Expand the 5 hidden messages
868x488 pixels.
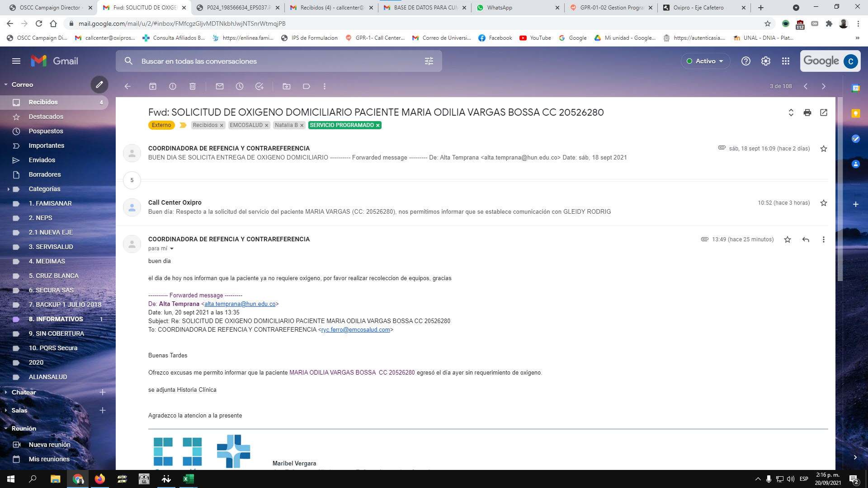tap(132, 180)
